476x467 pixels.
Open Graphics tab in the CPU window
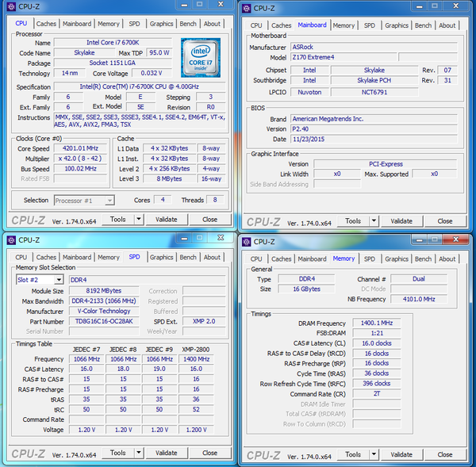[x=161, y=24]
